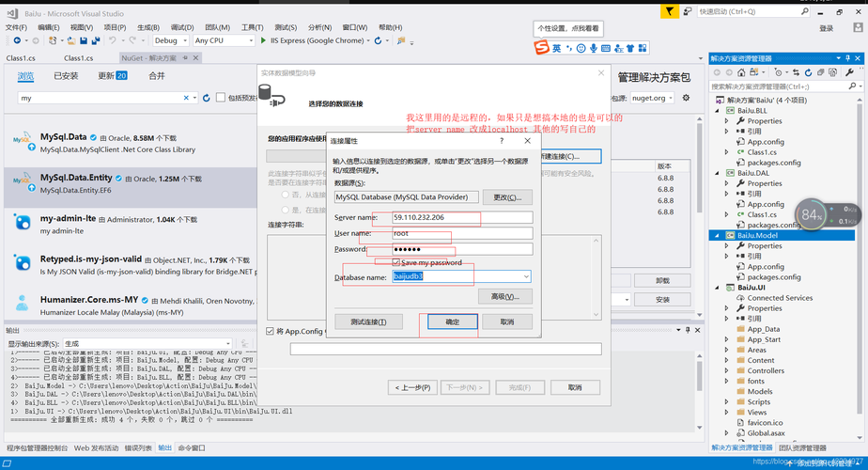Click the connection string box scrollbar

(597, 277)
